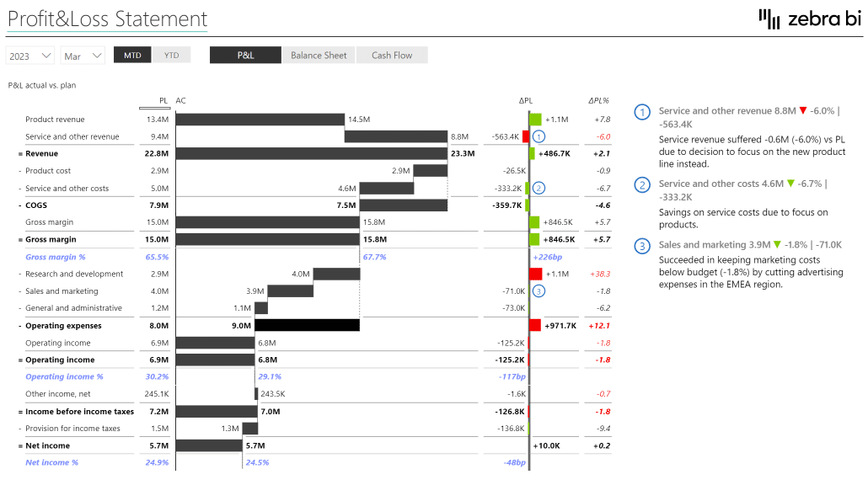868x485 pixels.
Task: Open the 2023 year dropdown
Action: click(29, 55)
